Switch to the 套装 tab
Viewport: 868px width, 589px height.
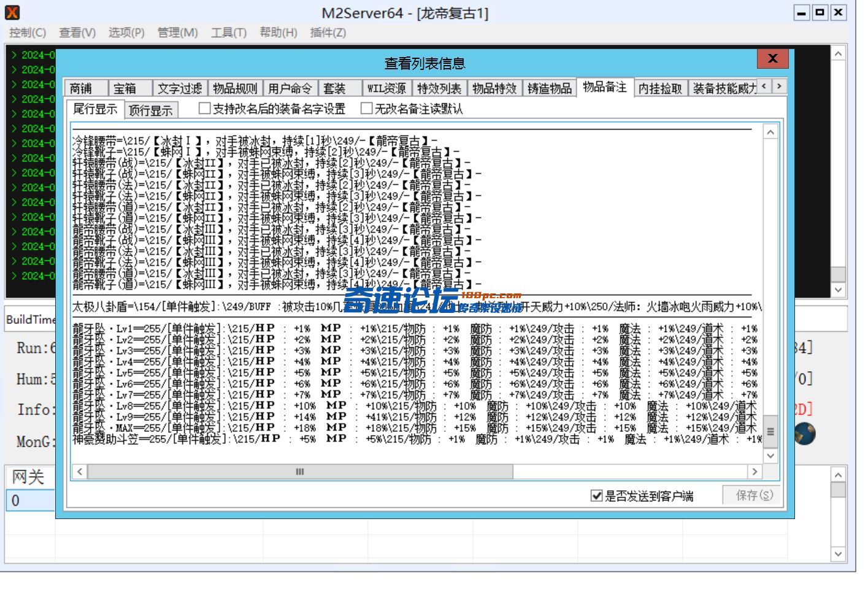tap(339, 88)
